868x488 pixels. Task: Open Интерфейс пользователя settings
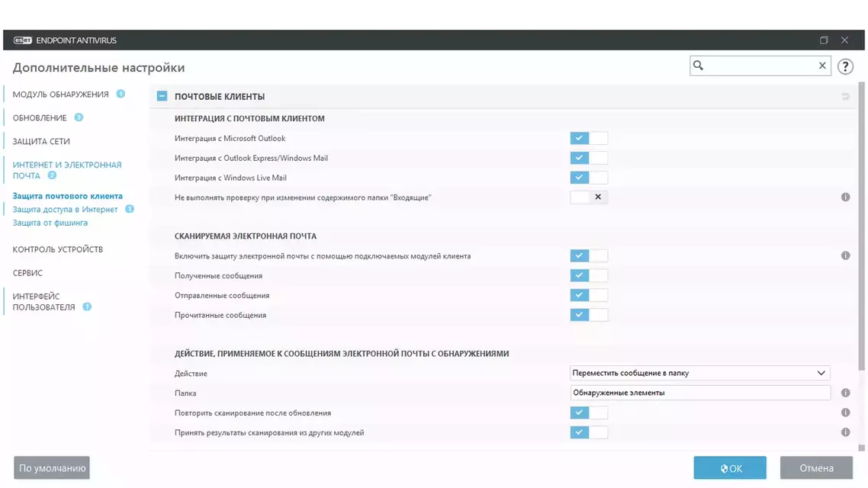[43, 301]
